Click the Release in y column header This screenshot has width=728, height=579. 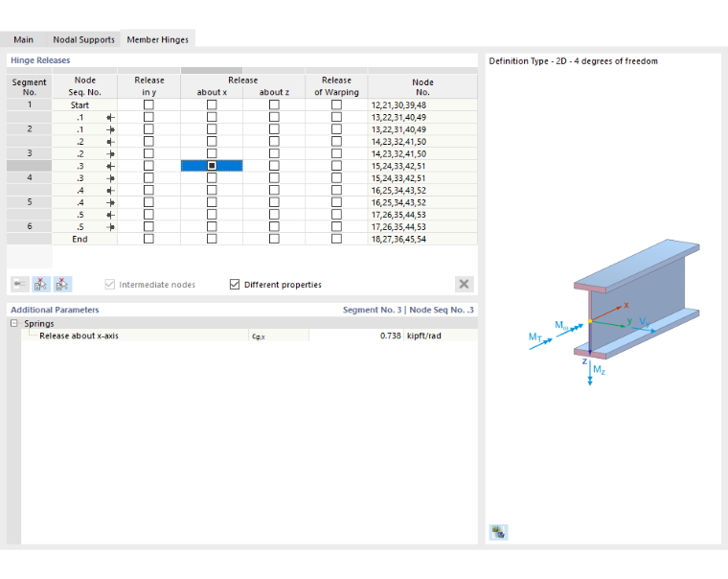[x=149, y=86]
